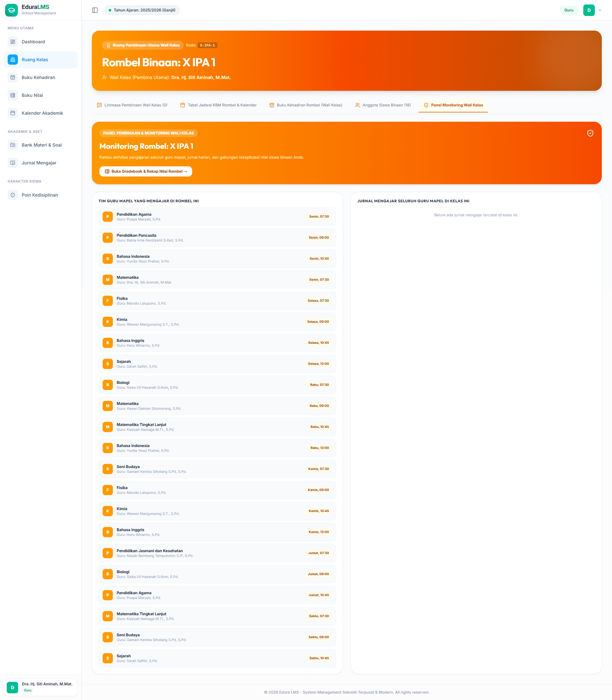Open Buku Kehadiran in sidebar
Image resolution: width=612 pixels, height=700 pixels.
click(x=41, y=77)
